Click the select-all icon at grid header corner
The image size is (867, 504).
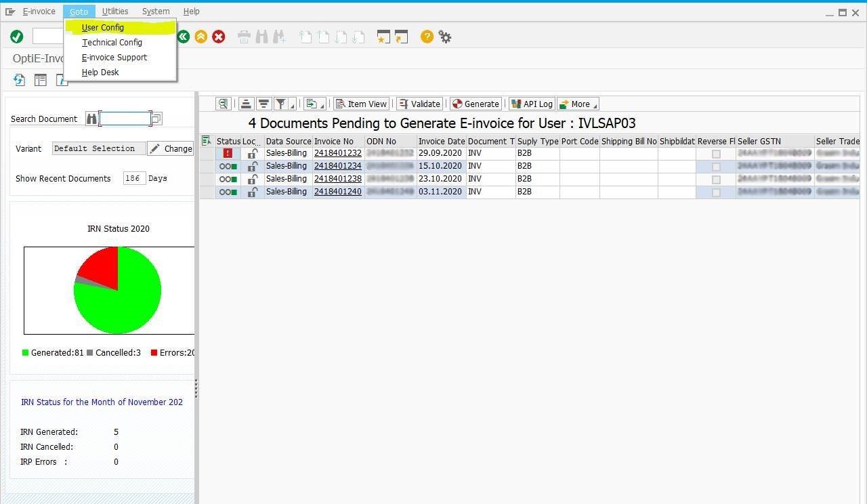tap(207, 141)
